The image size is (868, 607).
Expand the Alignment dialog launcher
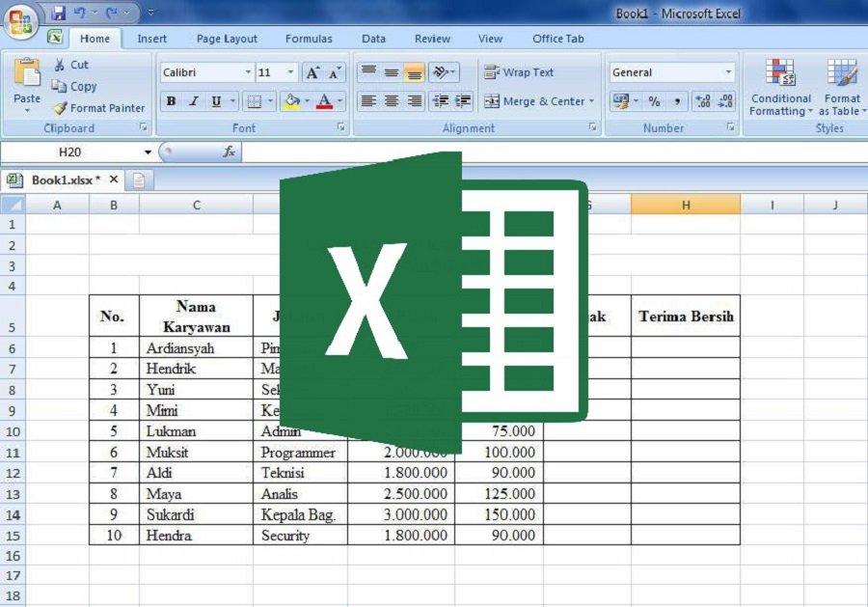pyautogui.click(x=593, y=126)
